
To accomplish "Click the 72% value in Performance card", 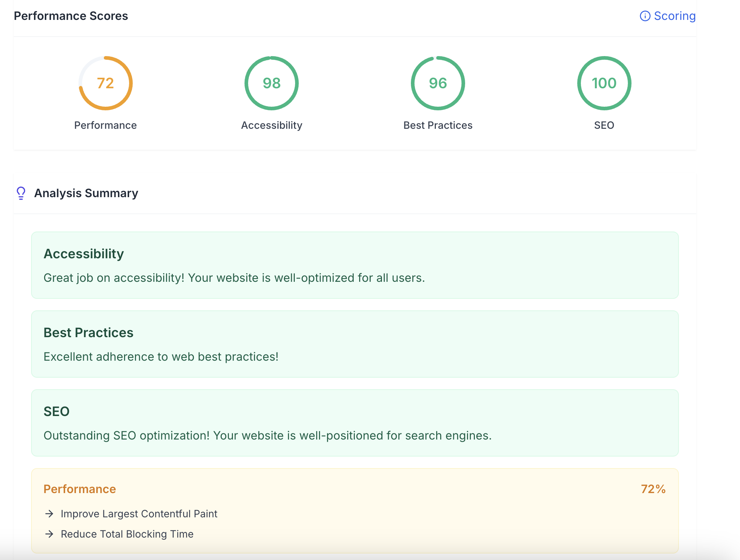I will click(653, 489).
